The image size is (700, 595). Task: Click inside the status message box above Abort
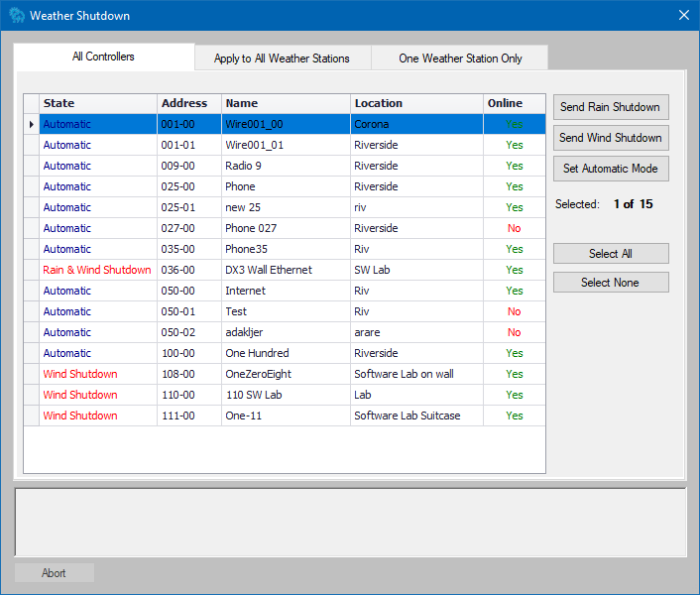pos(350,523)
